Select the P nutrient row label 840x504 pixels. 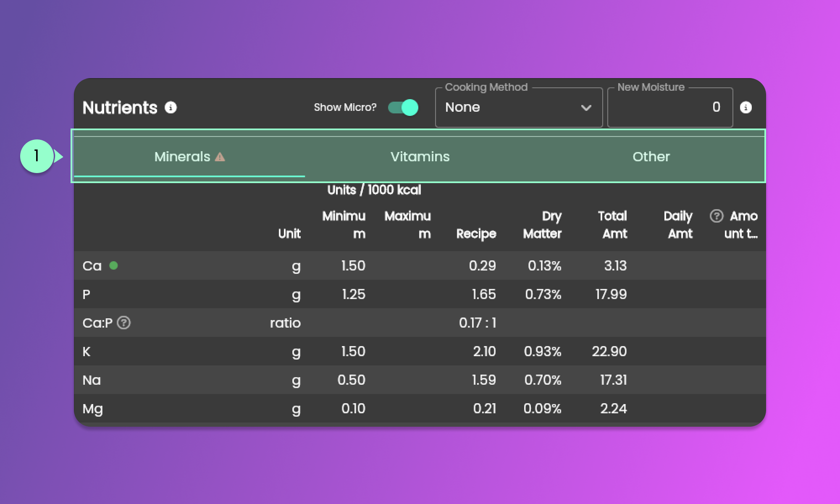click(87, 294)
